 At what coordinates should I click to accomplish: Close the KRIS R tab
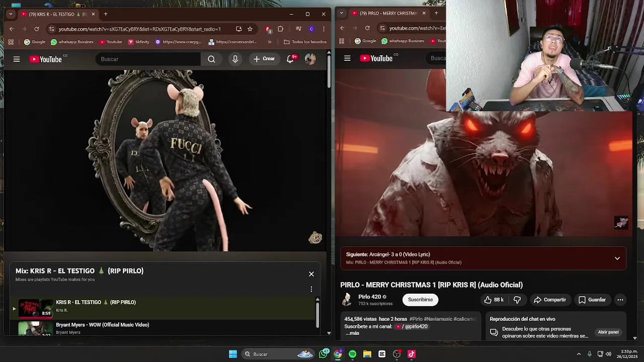[x=93, y=14]
